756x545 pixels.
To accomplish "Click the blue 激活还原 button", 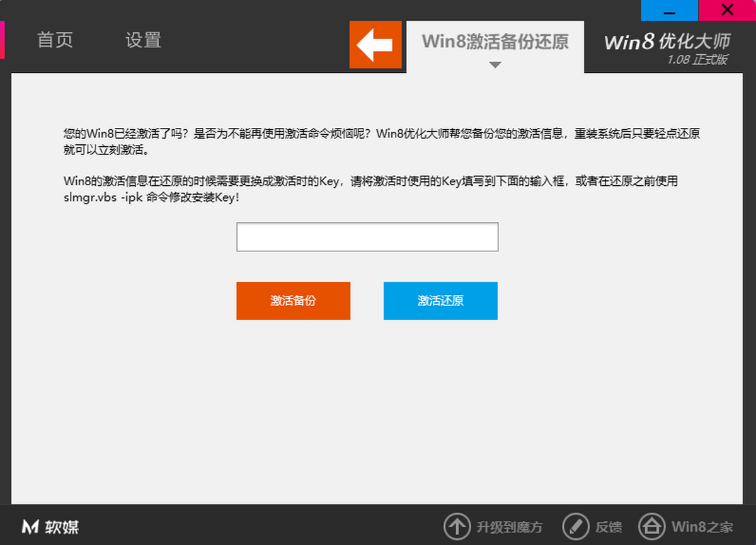I will pos(440,301).
